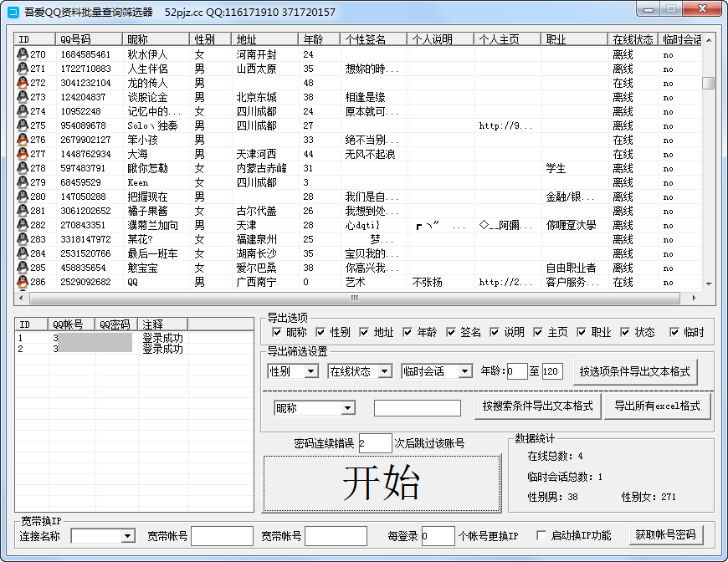Open the 在线状态 filter dropdown
The height and width of the screenshot is (562, 728).
pos(384,371)
